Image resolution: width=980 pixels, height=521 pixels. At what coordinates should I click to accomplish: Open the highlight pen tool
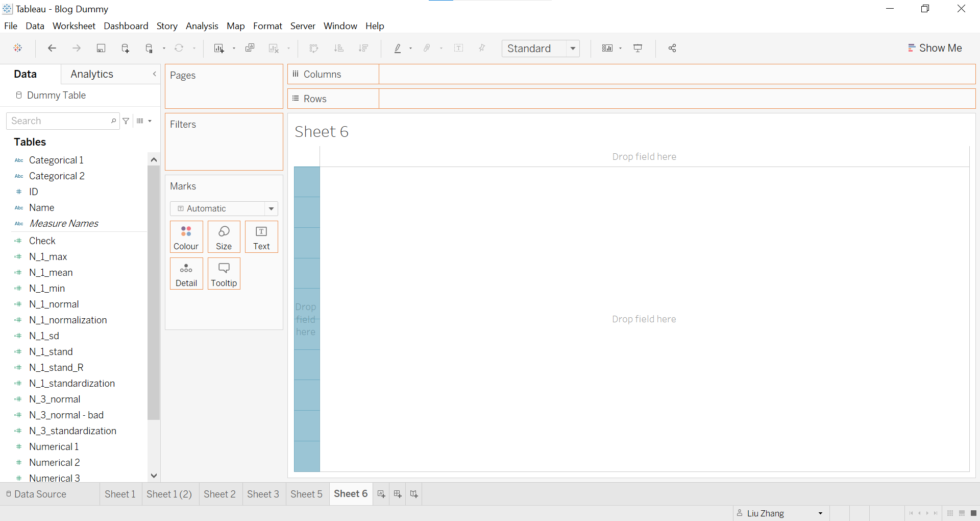coord(398,48)
